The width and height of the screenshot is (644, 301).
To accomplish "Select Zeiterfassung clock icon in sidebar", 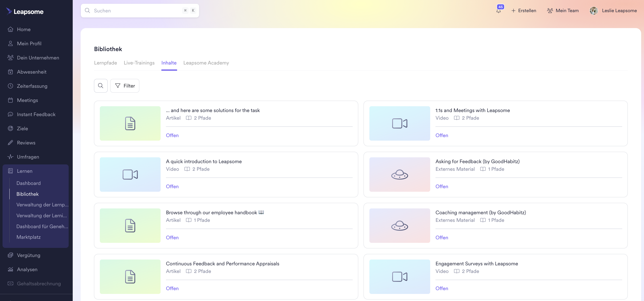I will click(x=10, y=86).
